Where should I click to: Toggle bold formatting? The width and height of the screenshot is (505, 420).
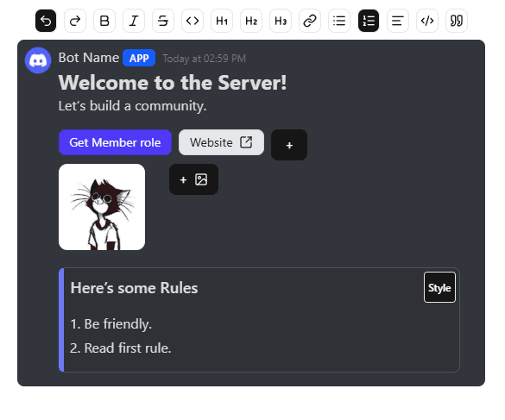coord(104,21)
